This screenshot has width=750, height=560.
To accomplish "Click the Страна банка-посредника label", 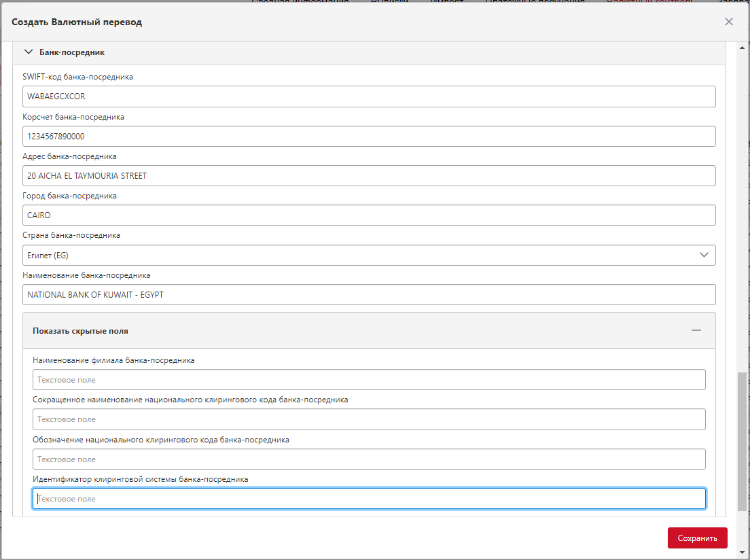I will (x=71, y=235).
